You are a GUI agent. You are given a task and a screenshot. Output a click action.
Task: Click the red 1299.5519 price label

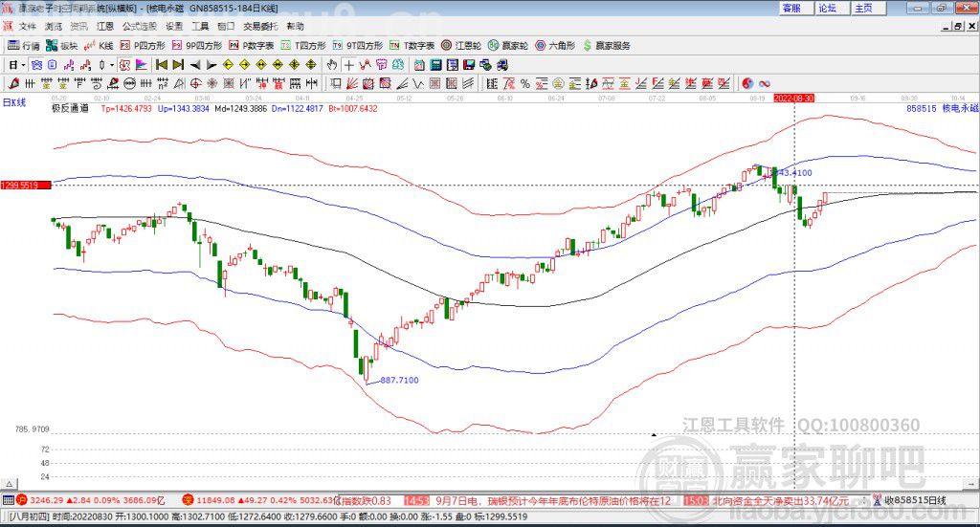pos(26,186)
